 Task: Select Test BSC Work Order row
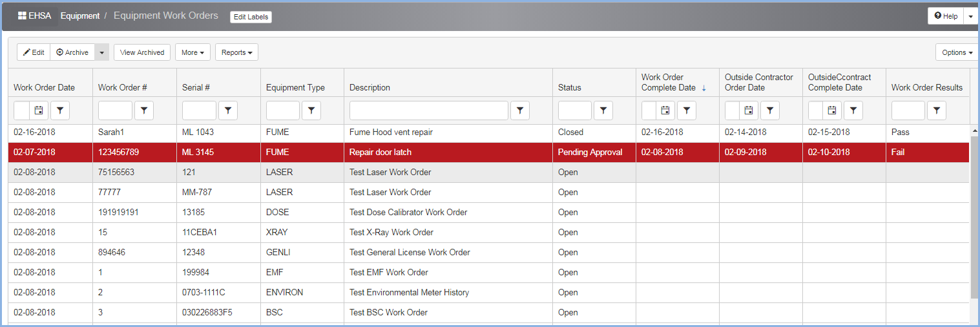pyautogui.click(x=489, y=313)
